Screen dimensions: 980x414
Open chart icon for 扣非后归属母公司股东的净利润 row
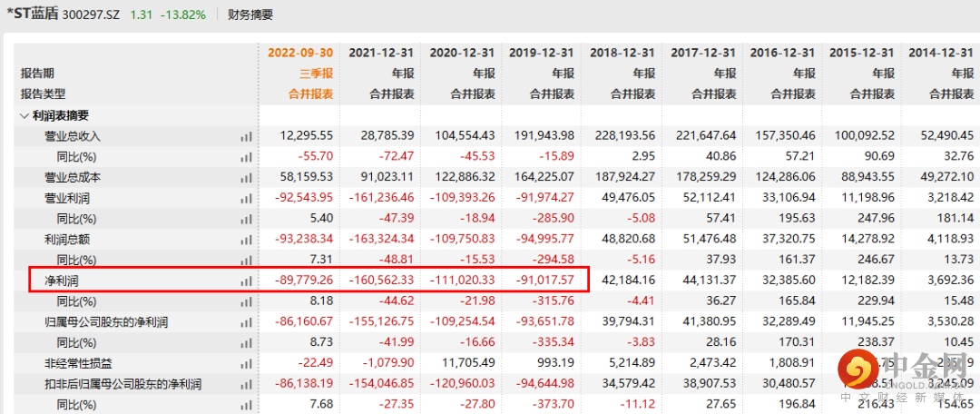click(x=246, y=384)
